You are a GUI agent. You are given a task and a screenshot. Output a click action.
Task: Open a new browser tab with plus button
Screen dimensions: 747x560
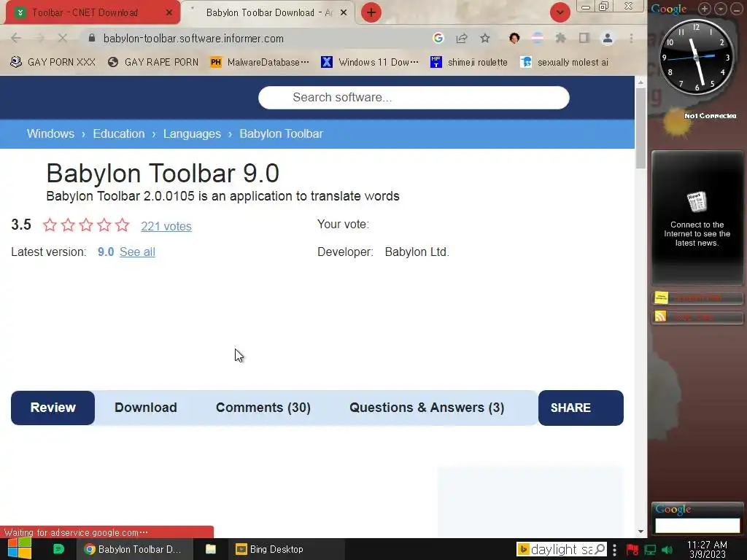[371, 13]
